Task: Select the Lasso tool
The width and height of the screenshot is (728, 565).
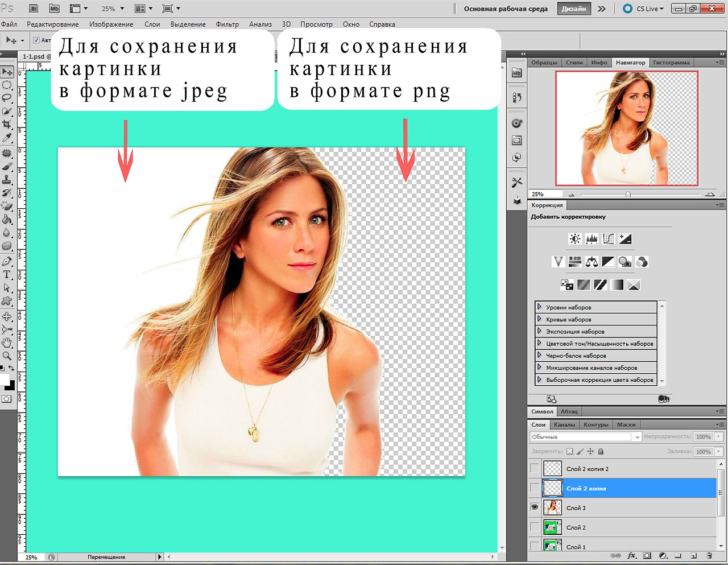Action: click(7, 98)
